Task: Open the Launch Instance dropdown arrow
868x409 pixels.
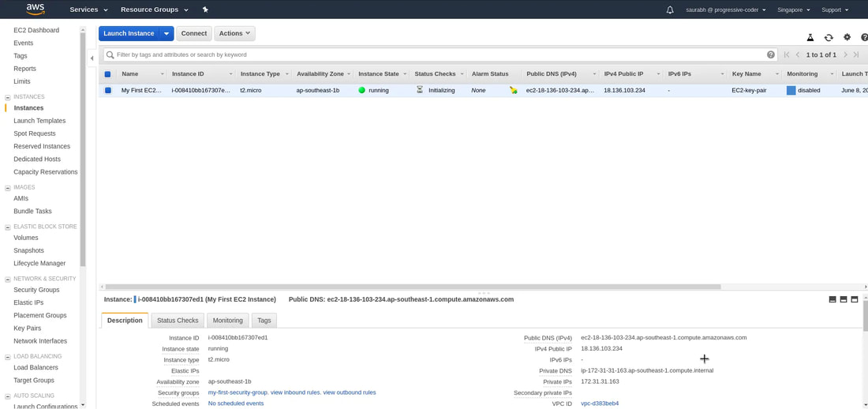Action: click(166, 34)
